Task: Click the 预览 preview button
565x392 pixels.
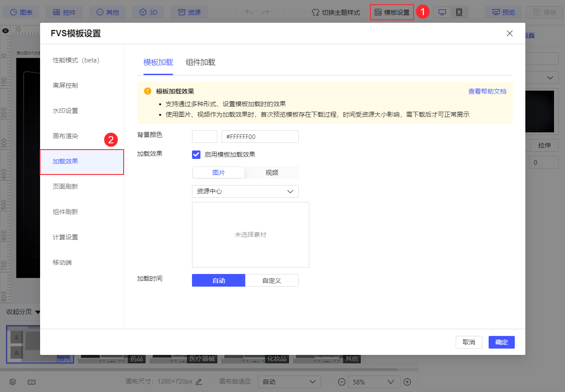Action: coord(503,12)
